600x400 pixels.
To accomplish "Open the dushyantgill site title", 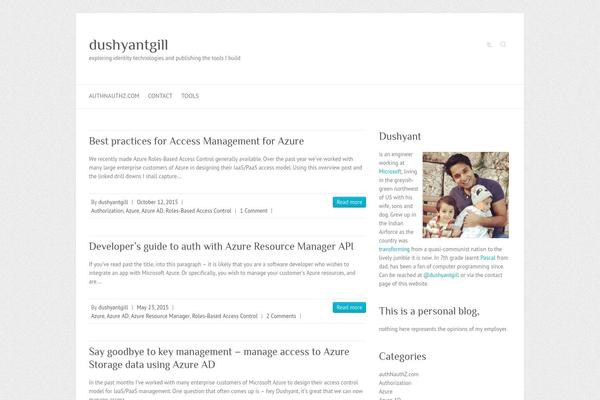I will [x=128, y=45].
